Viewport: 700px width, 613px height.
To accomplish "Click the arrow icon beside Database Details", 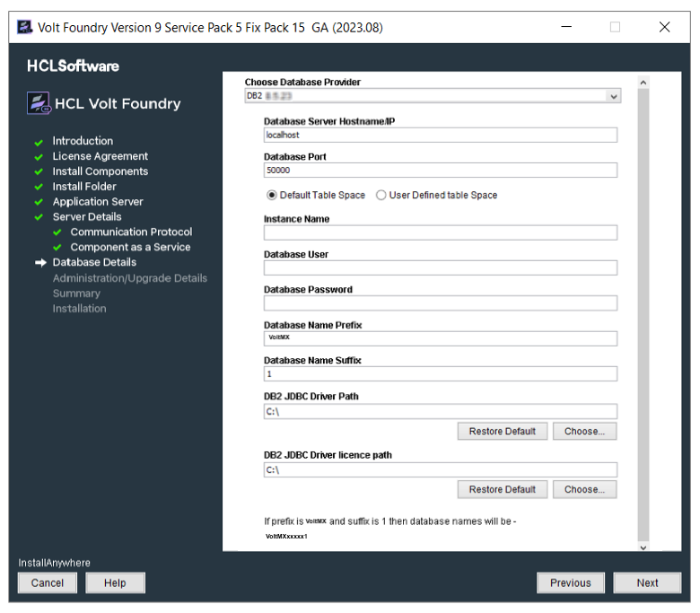I will point(40,263).
